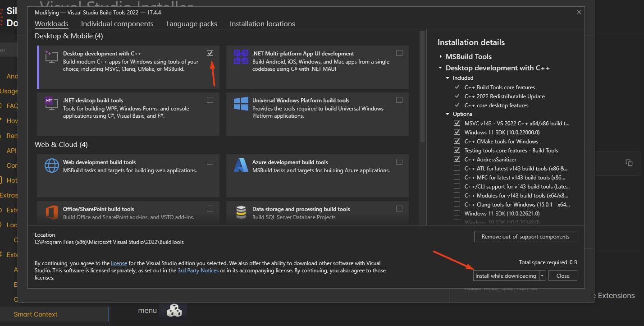Screen dimensions: 644x326
Task: Select the Office/SharePoint build tools icon
Action: (51, 212)
